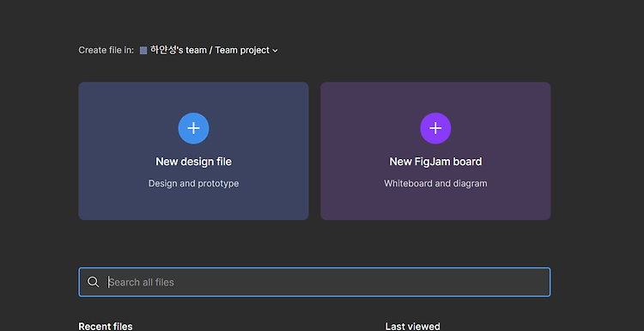Focus the Search all files field

pyautogui.click(x=314, y=282)
